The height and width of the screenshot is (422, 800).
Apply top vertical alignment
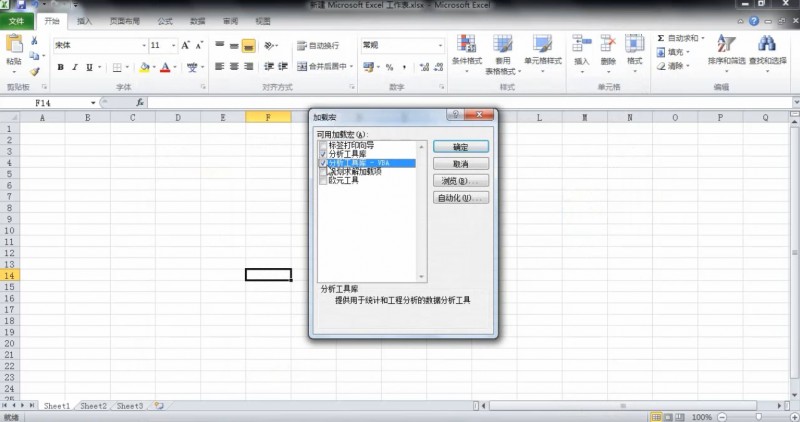point(219,45)
